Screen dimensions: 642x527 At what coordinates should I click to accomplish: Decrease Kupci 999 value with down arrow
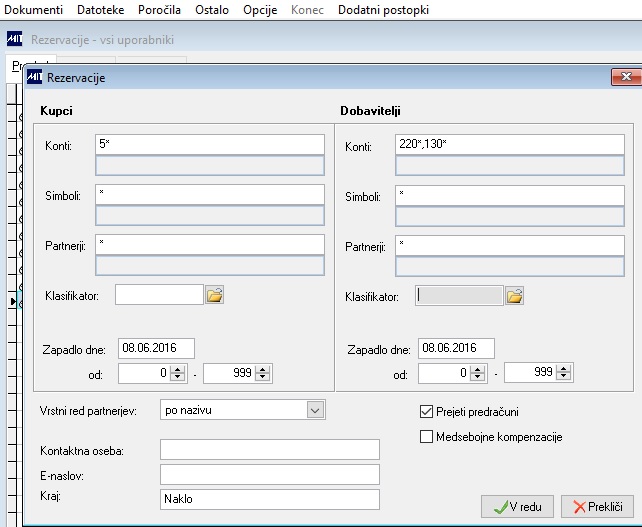click(x=263, y=377)
